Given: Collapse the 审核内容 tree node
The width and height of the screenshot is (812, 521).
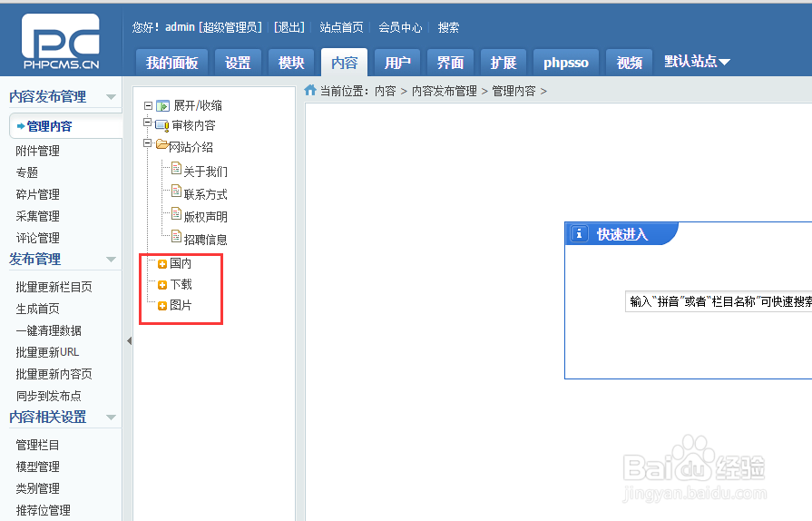Looking at the screenshot, I should 148,123.
